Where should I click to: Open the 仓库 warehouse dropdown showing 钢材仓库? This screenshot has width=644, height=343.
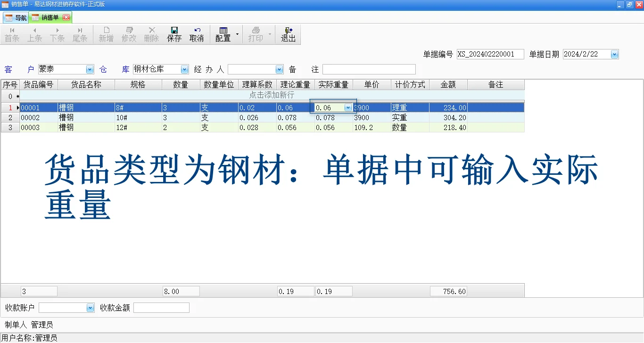click(x=185, y=68)
